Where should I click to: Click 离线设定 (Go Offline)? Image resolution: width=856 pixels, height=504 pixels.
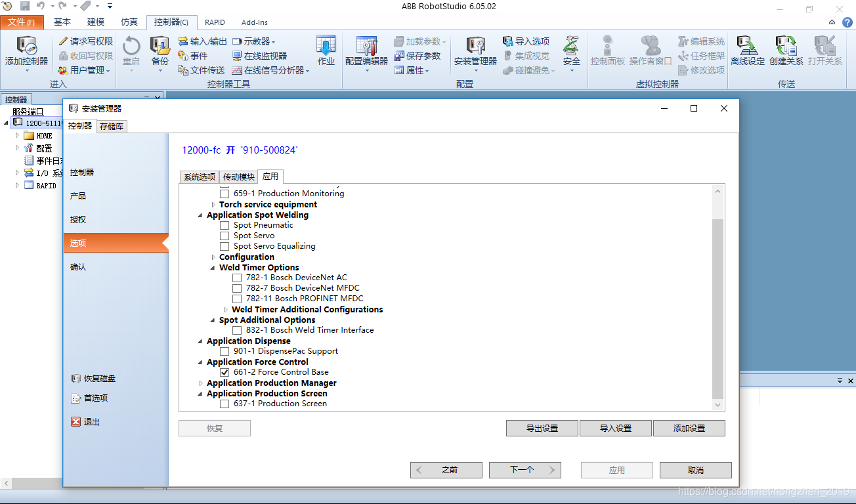coord(748,51)
